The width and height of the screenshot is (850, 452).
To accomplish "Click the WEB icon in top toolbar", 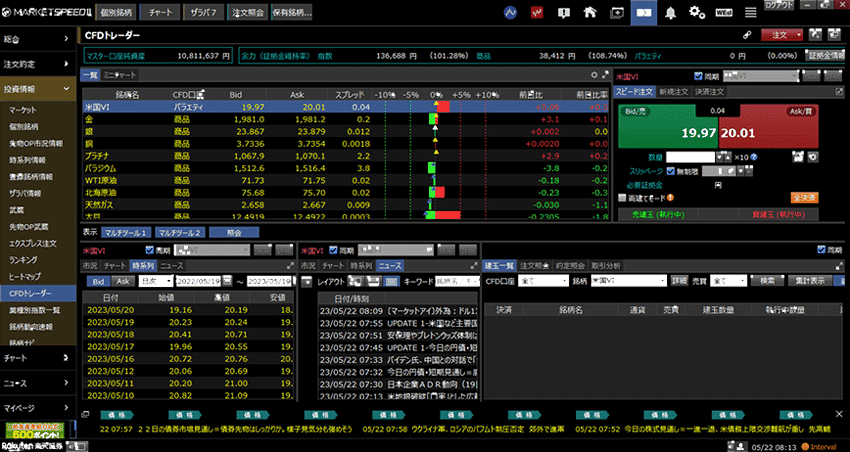I will click(724, 12).
